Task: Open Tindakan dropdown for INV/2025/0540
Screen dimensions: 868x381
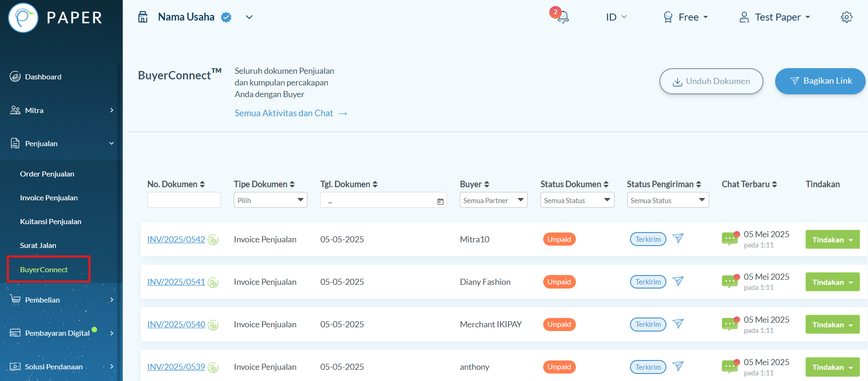Action: [x=832, y=325]
